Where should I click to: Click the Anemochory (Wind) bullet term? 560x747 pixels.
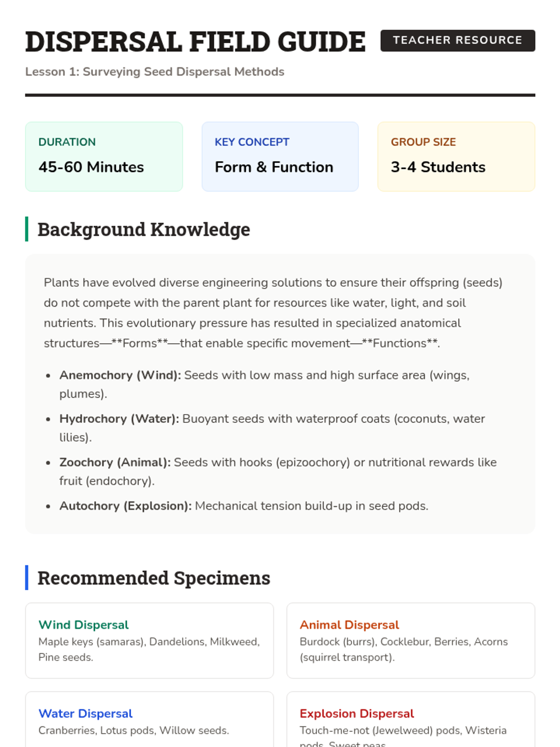click(x=120, y=375)
